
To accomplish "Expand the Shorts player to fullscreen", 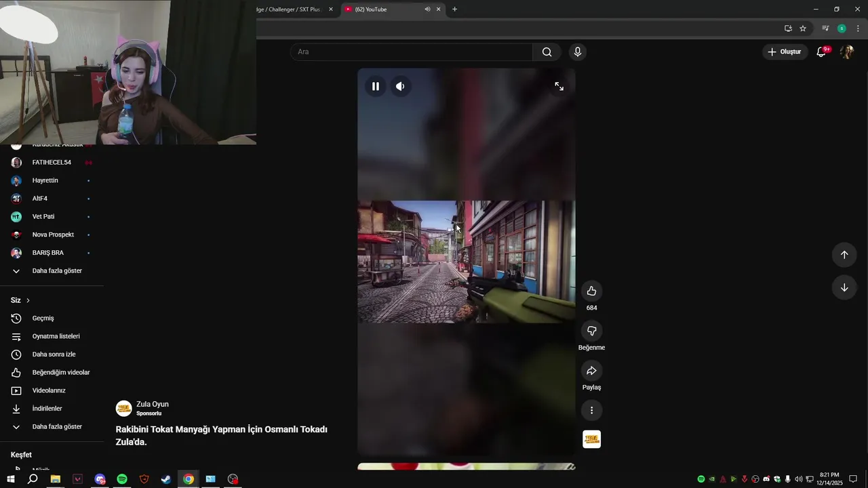I will tap(559, 86).
